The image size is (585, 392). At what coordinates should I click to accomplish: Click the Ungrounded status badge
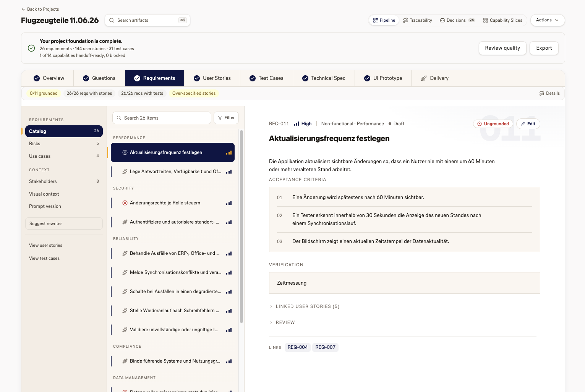[493, 124]
